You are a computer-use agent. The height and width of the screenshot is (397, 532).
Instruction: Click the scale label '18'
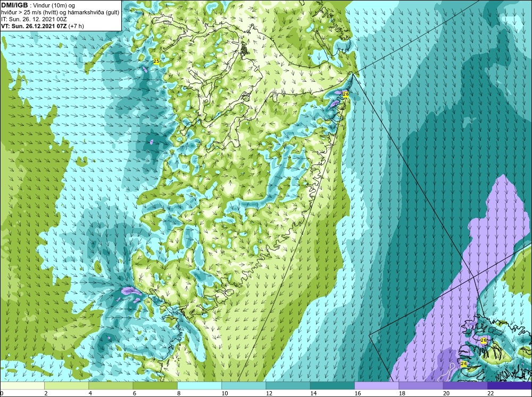coord(402,393)
